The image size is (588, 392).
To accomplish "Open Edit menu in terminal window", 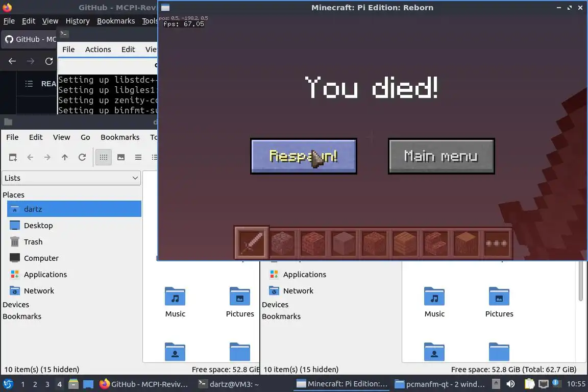I will coord(128,50).
